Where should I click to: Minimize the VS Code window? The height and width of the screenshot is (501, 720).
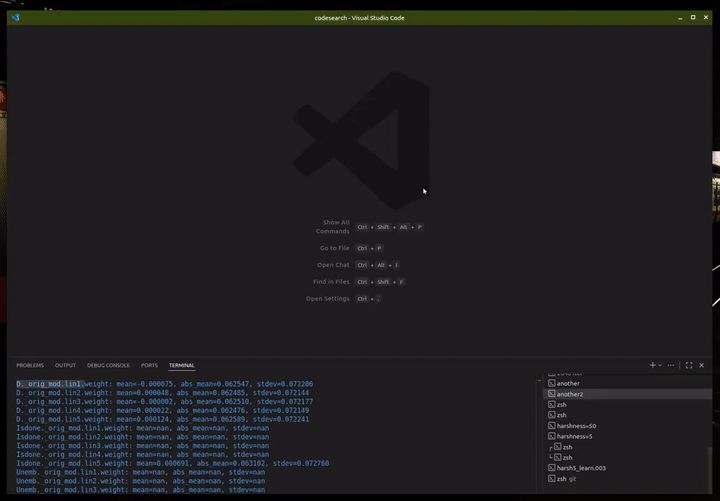[680, 17]
